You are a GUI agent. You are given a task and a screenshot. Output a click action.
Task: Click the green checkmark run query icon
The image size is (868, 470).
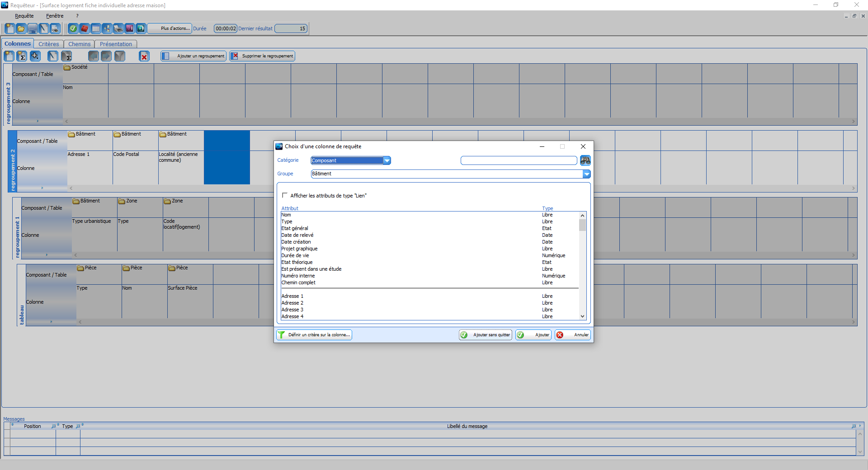(73, 28)
